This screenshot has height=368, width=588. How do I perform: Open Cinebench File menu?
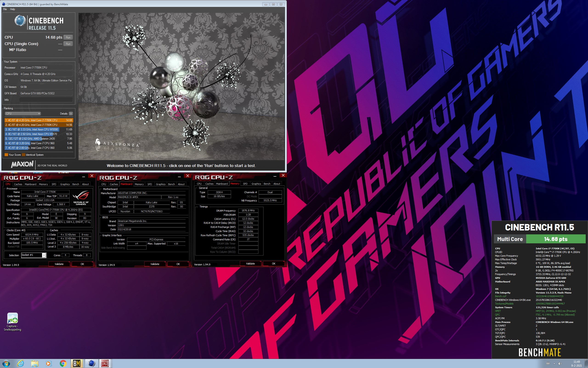[5, 9]
